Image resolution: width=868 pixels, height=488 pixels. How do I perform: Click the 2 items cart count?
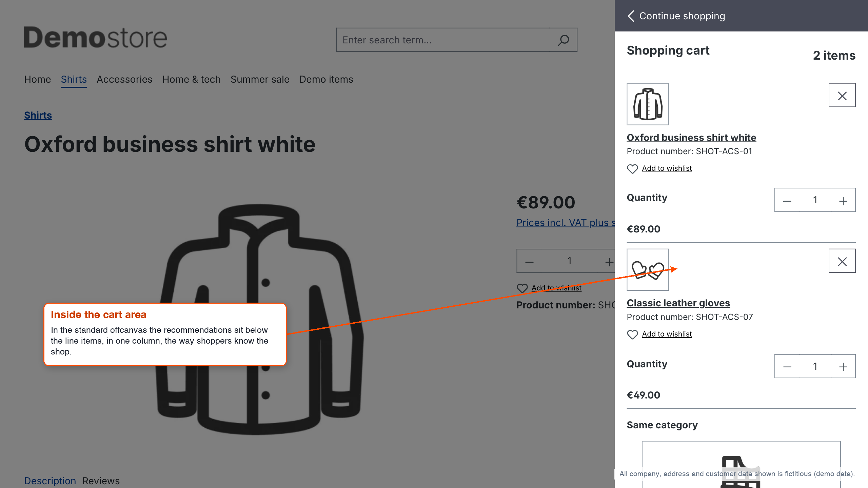pos(834,56)
